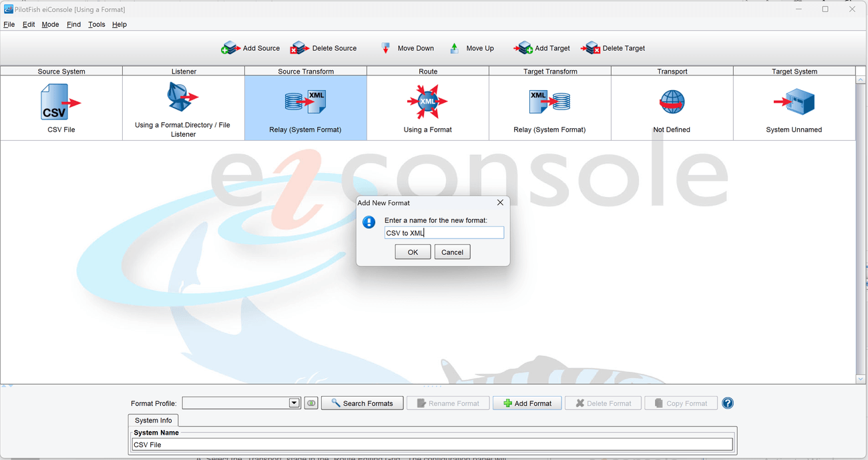Select the highlighted Source Transform relay icon

[x=305, y=102]
